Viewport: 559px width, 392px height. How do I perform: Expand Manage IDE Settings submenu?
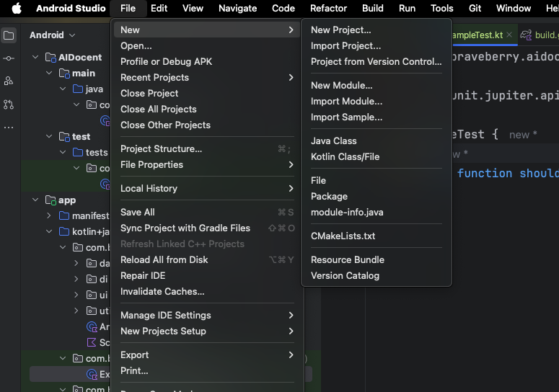click(208, 316)
